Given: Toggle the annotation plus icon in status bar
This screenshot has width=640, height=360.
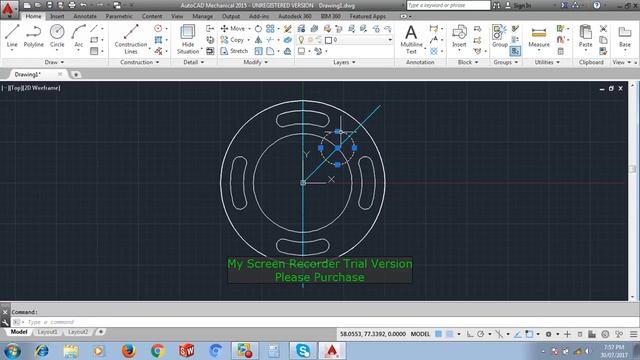Looking at the screenshot, I should (x=567, y=334).
